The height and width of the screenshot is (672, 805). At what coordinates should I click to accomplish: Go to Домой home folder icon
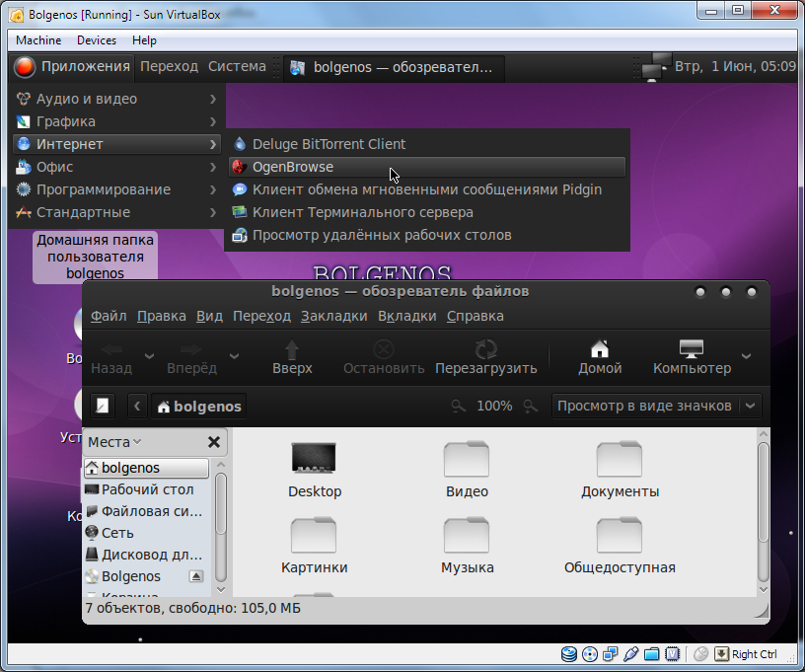pyautogui.click(x=600, y=349)
